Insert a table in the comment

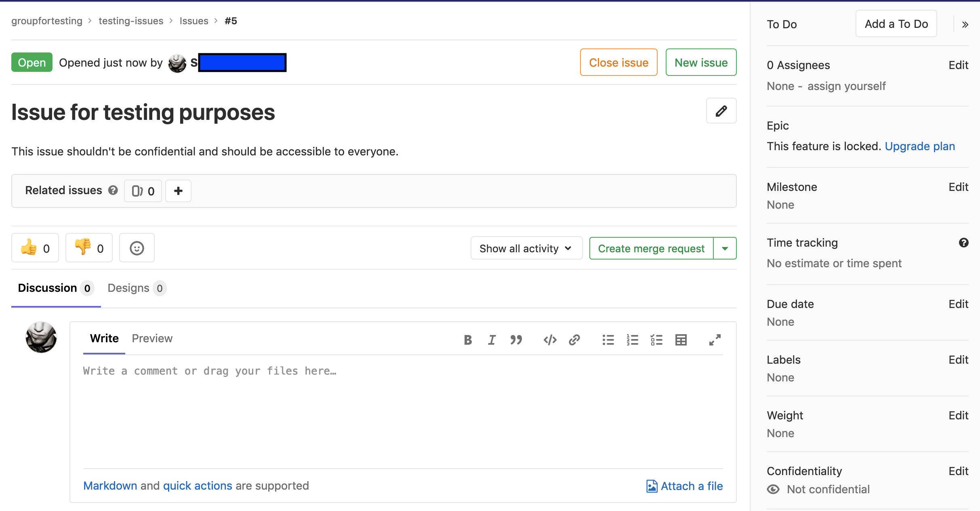point(681,340)
